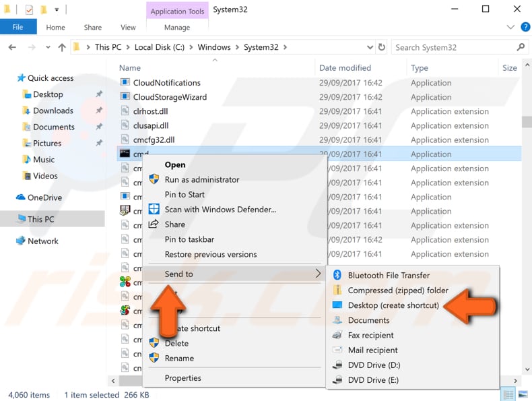Screen dimensions: 532x401
Task: Sort by the Name column header
Action: pos(129,68)
